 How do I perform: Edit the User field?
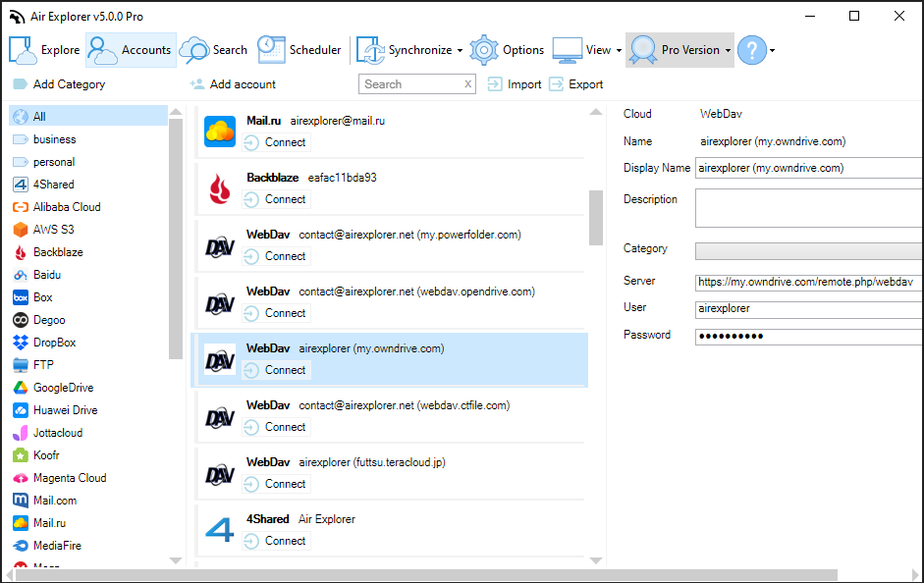809,309
